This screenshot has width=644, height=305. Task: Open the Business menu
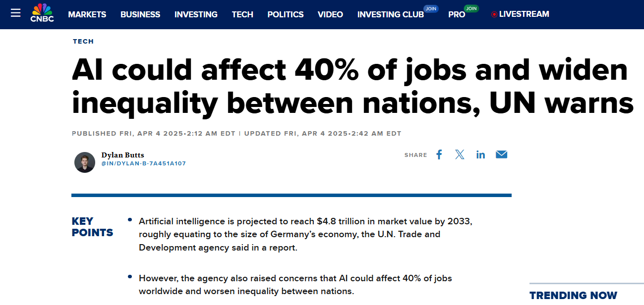140,14
